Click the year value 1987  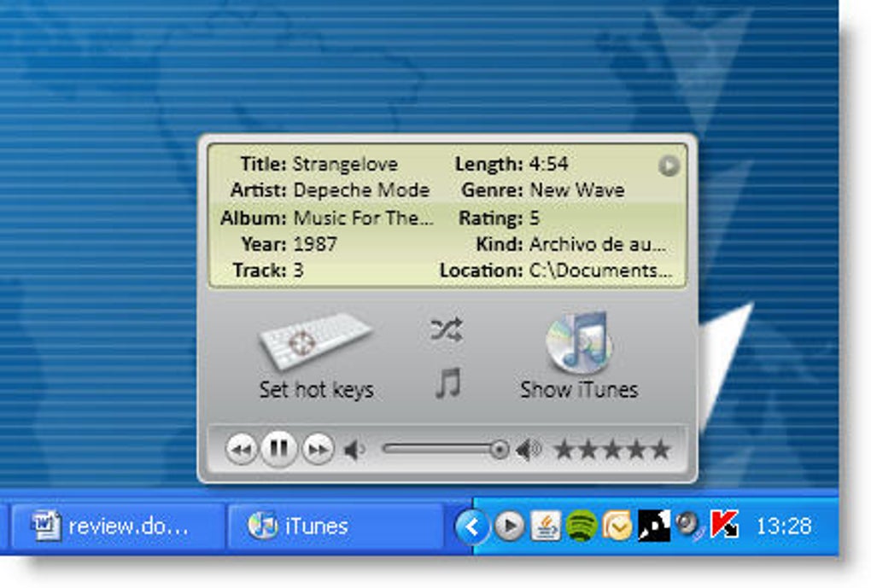[314, 244]
